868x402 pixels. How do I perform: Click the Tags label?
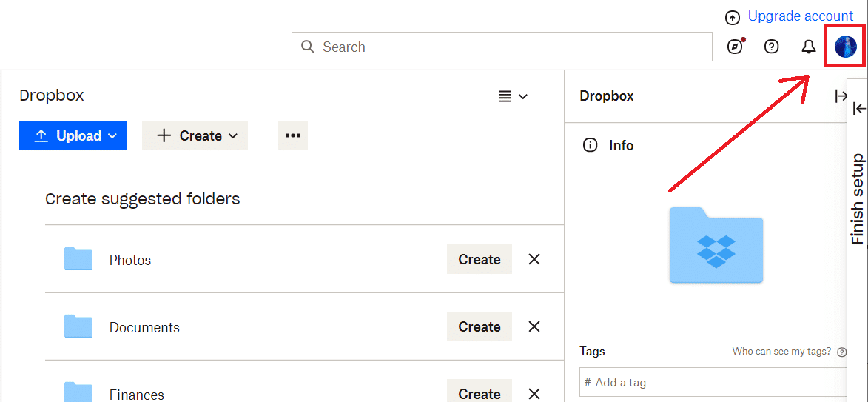(592, 351)
